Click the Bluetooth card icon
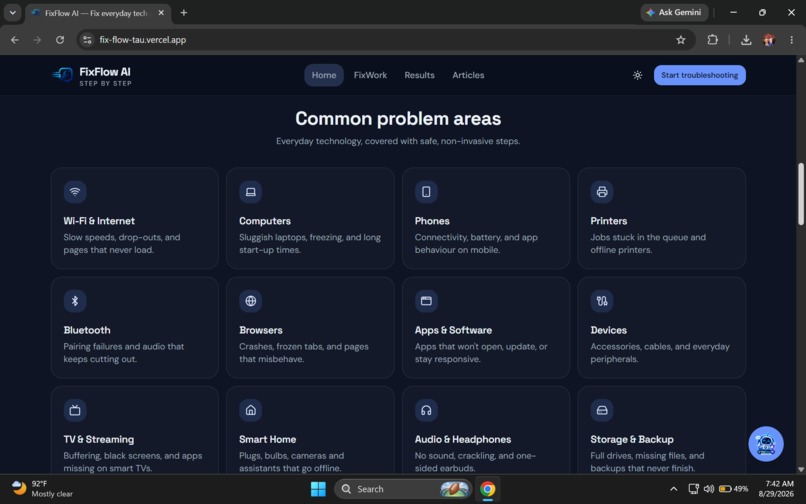Viewport: 806px width, 504px height. [75, 301]
